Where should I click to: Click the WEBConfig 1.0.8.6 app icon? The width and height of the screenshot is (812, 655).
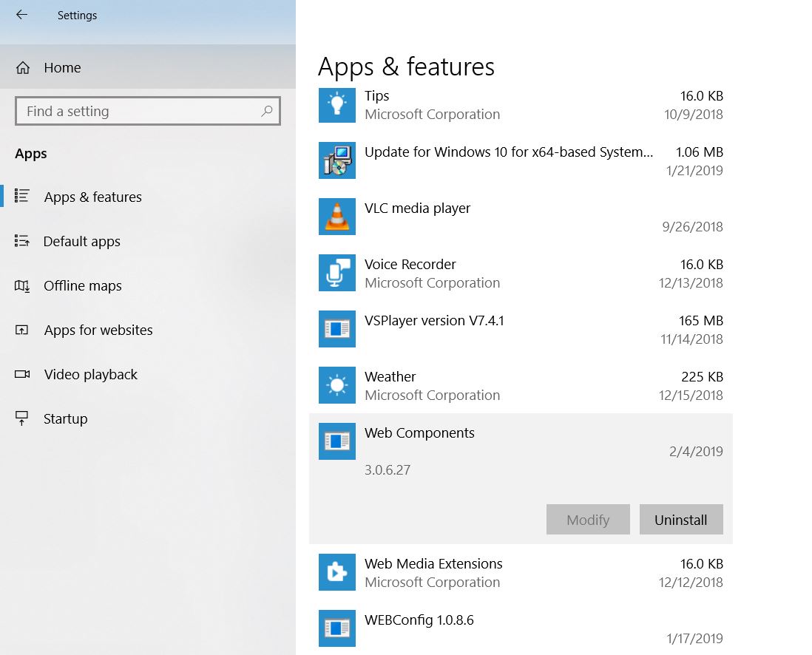point(337,628)
